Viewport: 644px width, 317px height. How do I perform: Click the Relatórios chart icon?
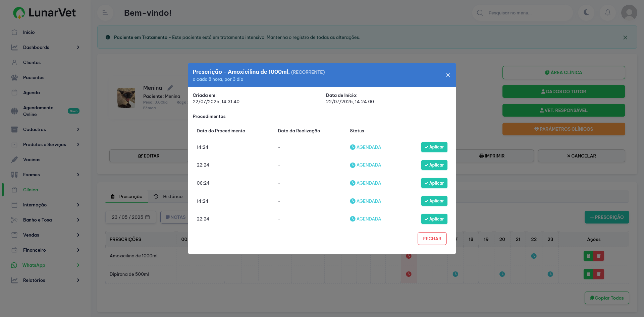coord(14,280)
